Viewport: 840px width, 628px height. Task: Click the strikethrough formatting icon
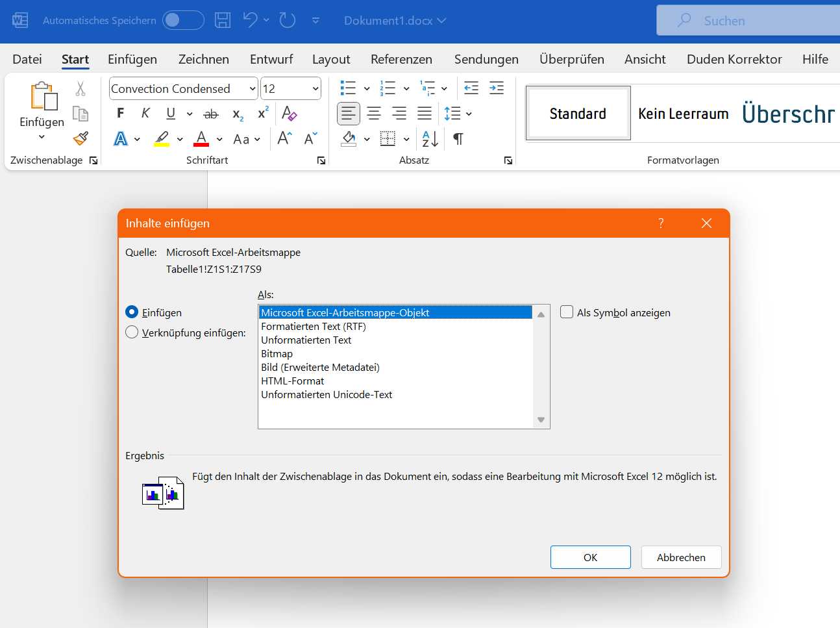click(210, 113)
